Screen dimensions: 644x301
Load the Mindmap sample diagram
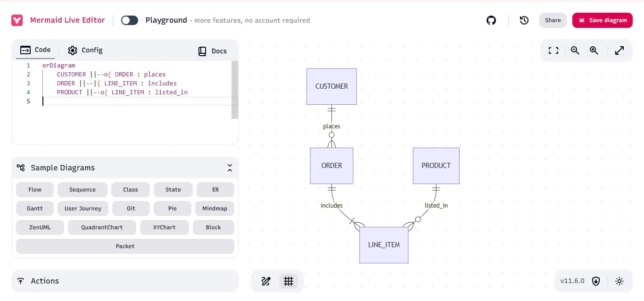(x=215, y=209)
